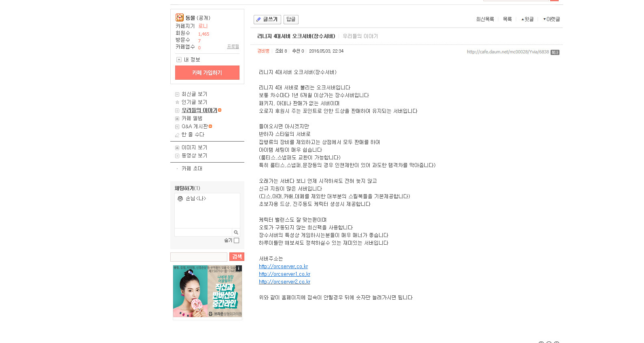The width and height of the screenshot is (644, 343).
Task: Open the plastic surgery ad banner image
Action: coord(208,291)
